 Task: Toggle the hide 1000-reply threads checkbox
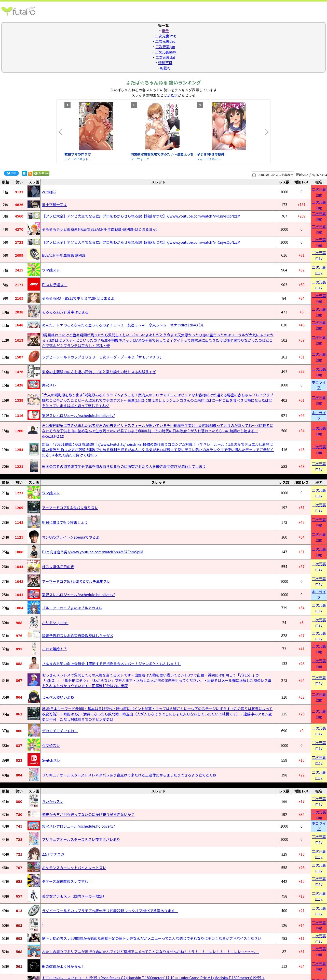click(x=254, y=175)
